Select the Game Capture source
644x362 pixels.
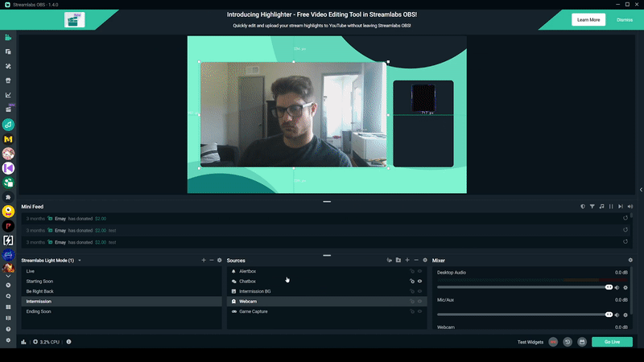tap(327, 311)
